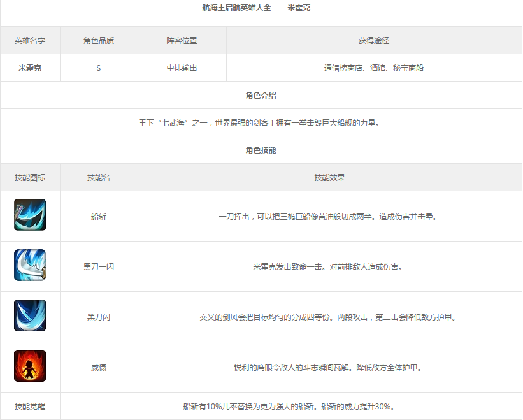Click the skill name 船斩
Viewport: 523px width, 420px height.
[99, 217]
